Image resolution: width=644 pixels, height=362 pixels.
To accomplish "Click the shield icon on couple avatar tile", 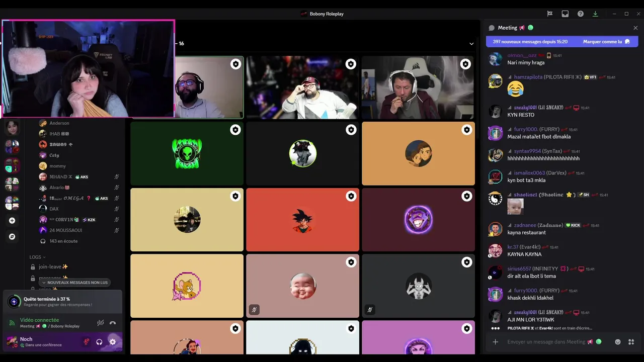I will coord(467,130).
